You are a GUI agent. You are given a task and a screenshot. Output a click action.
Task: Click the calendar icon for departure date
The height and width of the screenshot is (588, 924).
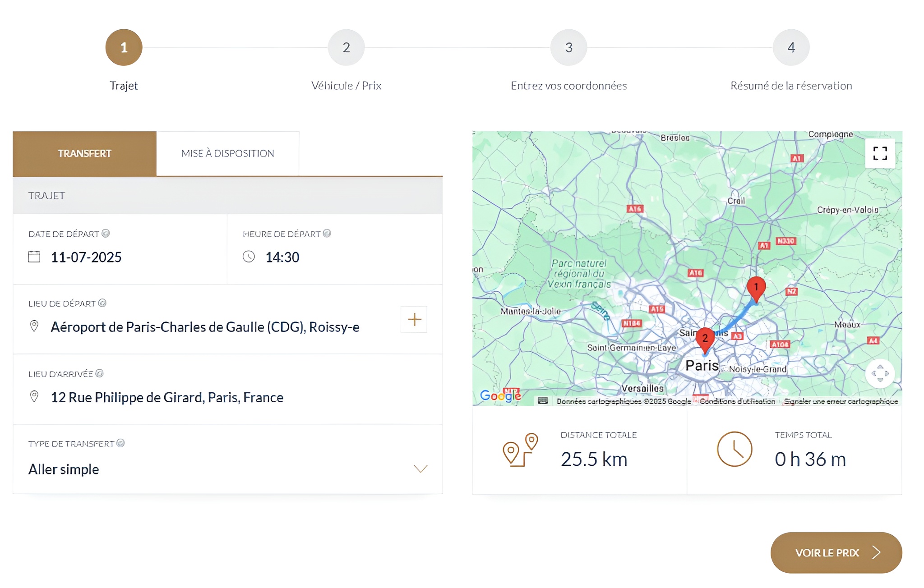[x=34, y=257]
